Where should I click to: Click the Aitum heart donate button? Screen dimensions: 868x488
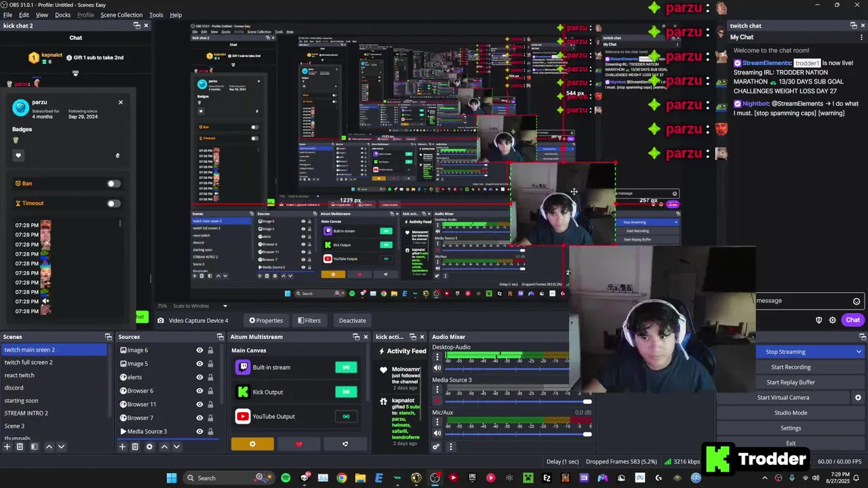point(299,445)
